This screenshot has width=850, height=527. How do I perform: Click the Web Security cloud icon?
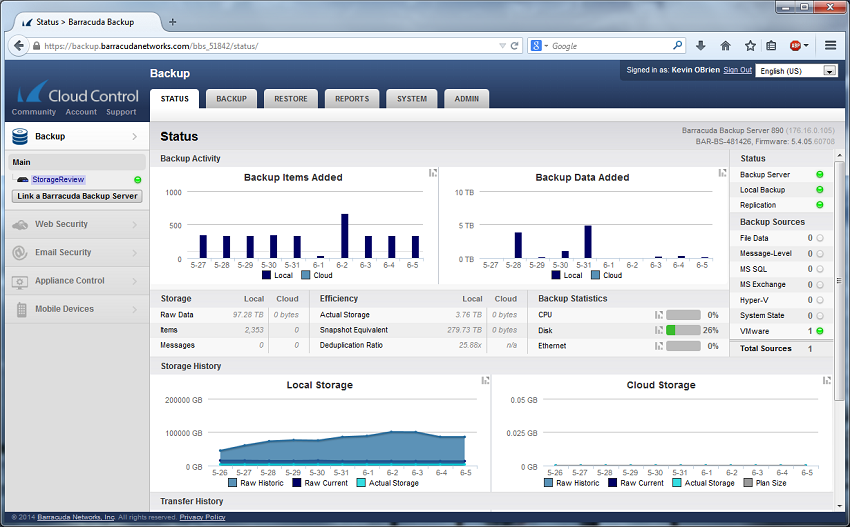tap(20, 224)
